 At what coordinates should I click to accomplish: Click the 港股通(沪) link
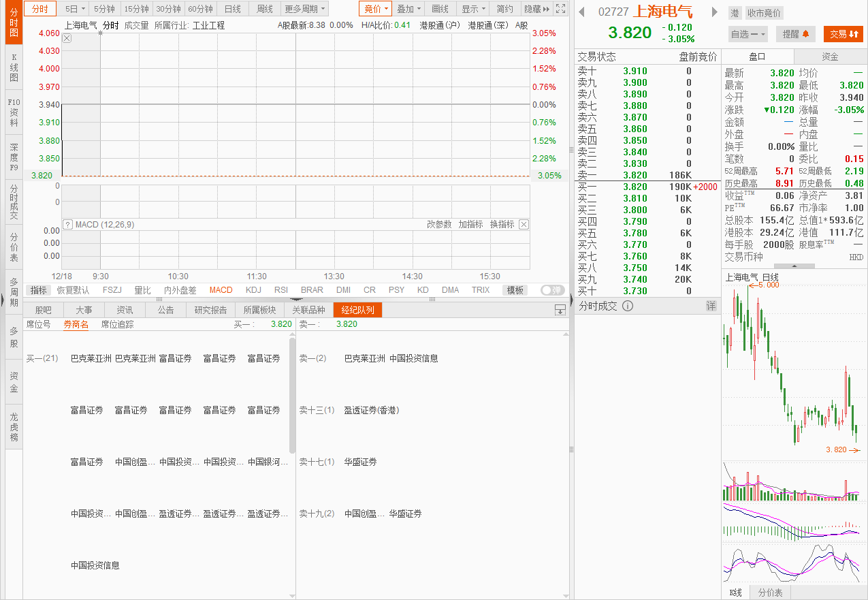tap(440, 25)
